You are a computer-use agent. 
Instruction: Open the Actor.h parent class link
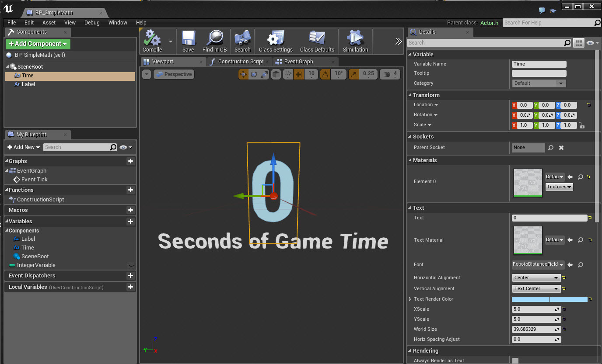tap(489, 23)
